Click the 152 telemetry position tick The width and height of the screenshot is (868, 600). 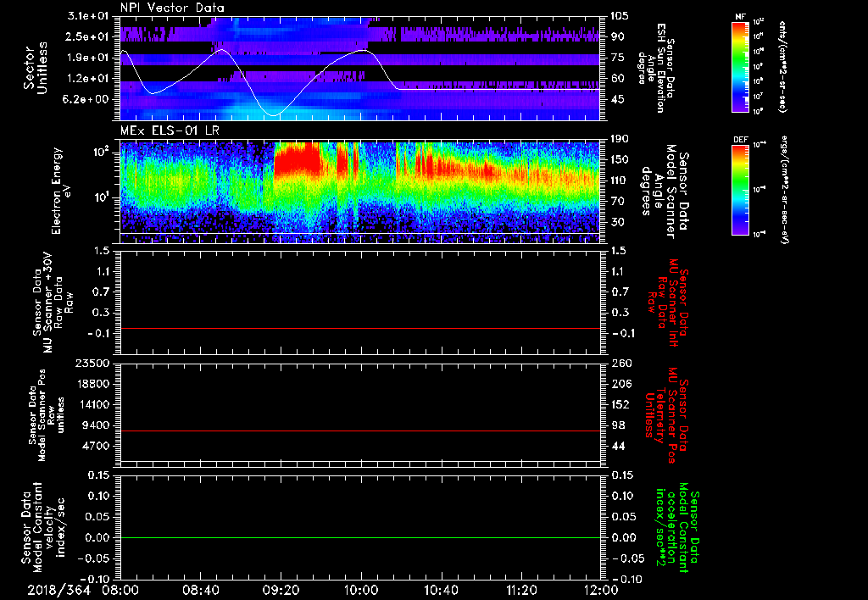pyautogui.click(x=620, y=404)
